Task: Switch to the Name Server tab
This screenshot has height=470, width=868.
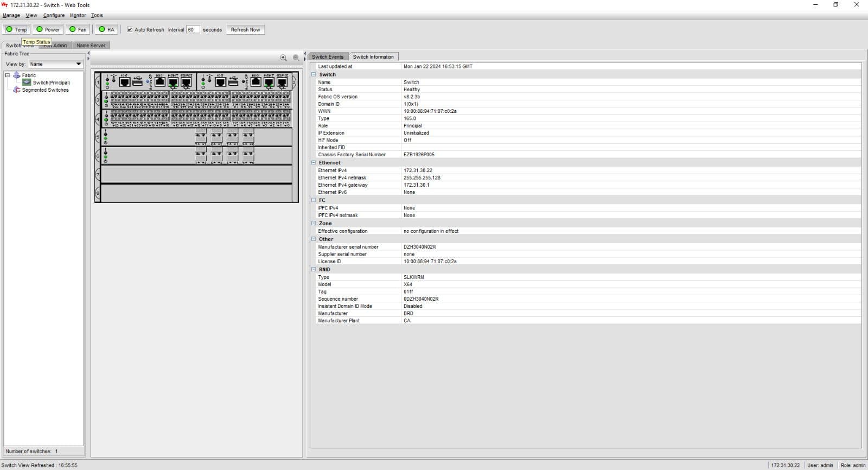Action: 91,46
